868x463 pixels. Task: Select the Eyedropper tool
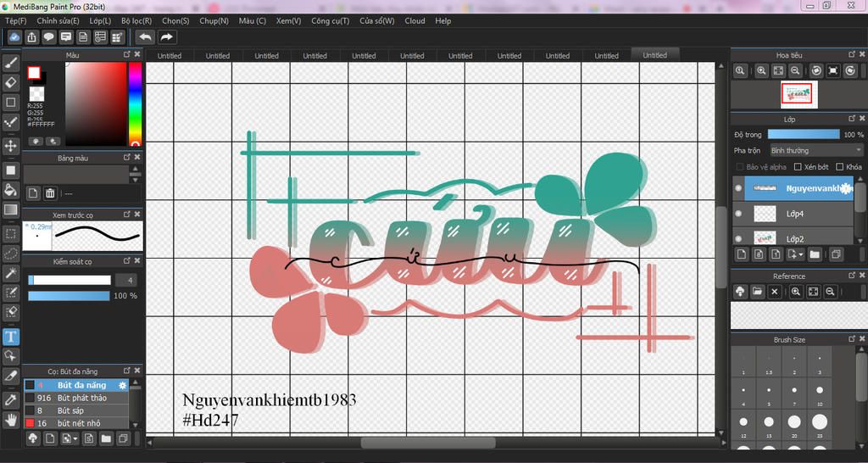point(10,400)
